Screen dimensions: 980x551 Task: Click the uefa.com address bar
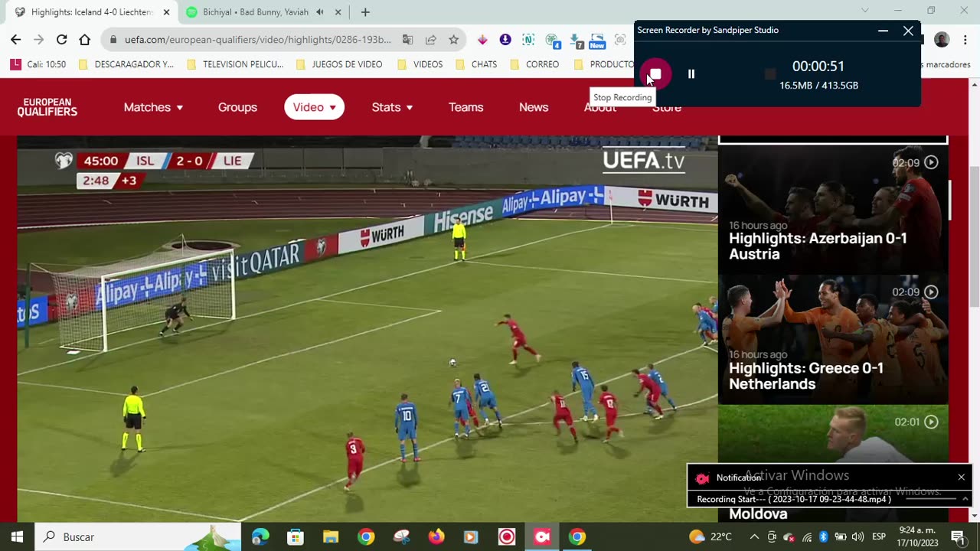click(x=257, y=40)
